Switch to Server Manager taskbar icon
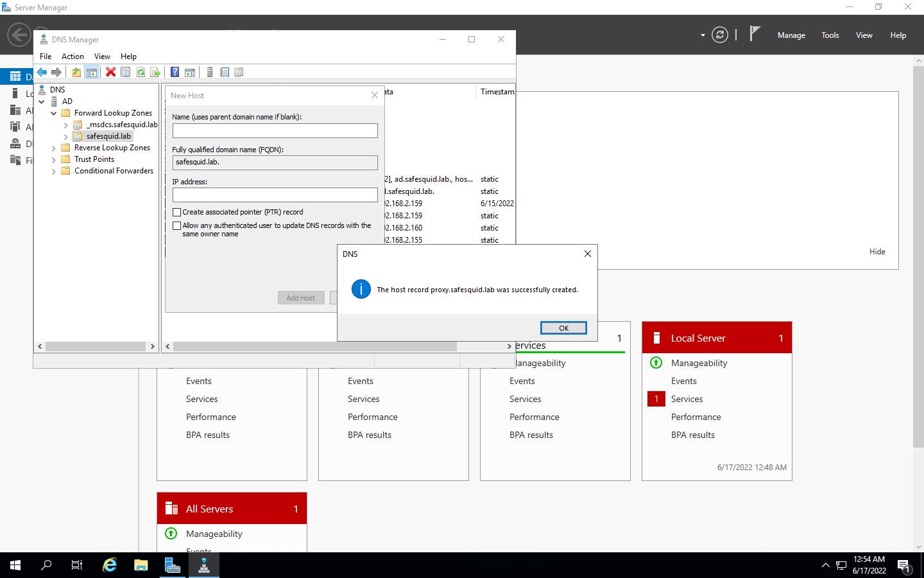 tap(173, 565)
